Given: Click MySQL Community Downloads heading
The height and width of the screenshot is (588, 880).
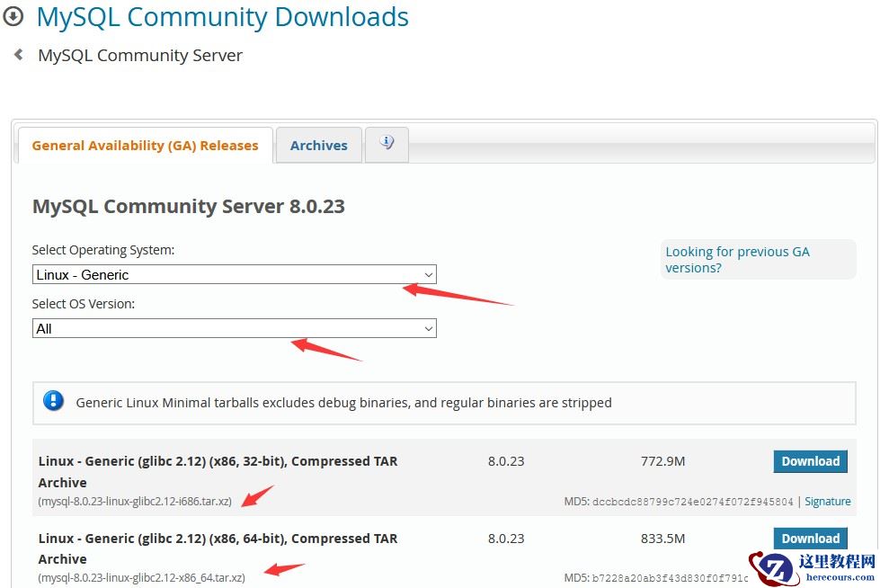Looking at the screenshot, I should 222,17.
